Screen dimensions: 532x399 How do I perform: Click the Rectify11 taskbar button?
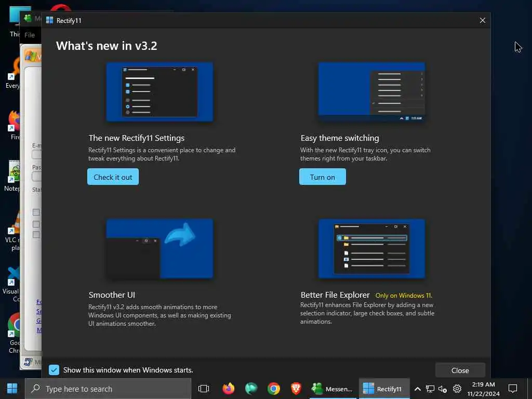coord(384,389)
